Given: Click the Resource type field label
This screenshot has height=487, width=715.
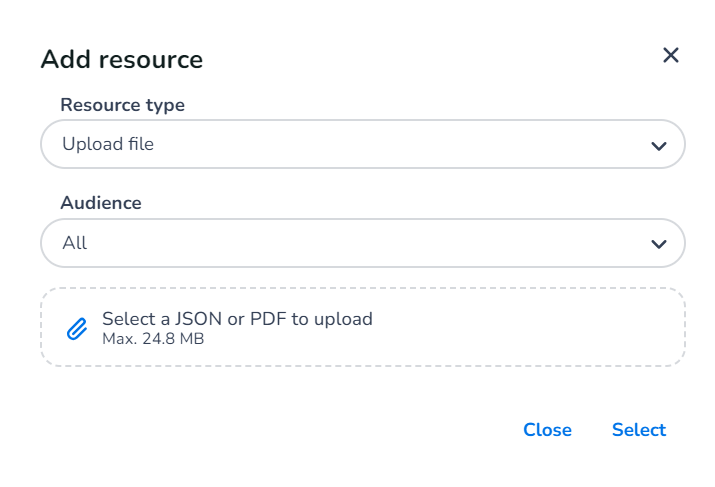Looking at the screenshot, I should click(x=123, y=105).
